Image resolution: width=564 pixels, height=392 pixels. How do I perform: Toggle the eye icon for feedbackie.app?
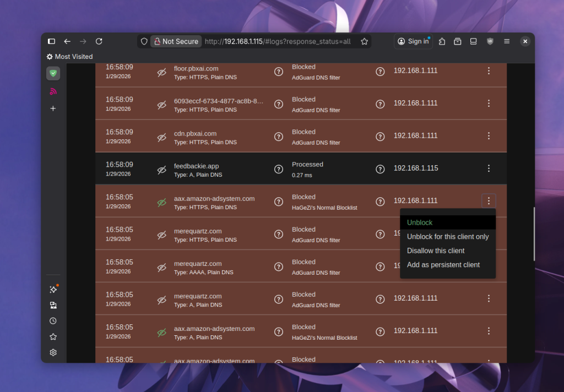tap(161, 170)
